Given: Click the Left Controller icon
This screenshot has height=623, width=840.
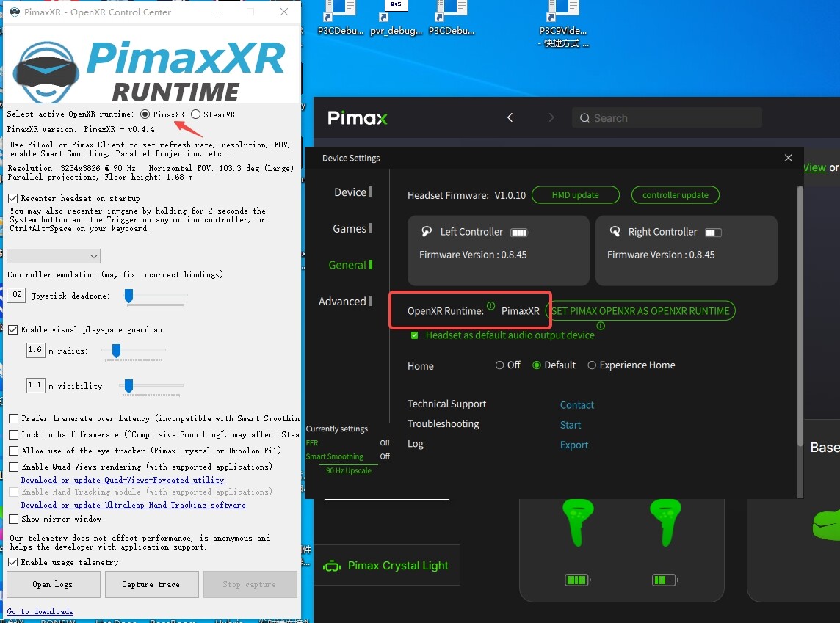Looking at the screenshot, I should point(427,232).
